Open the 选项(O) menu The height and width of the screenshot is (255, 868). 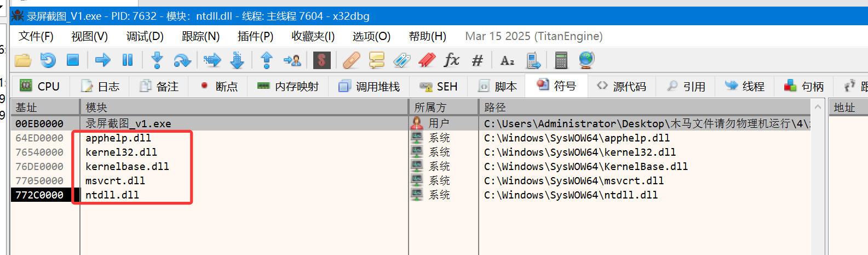(371, 36)
